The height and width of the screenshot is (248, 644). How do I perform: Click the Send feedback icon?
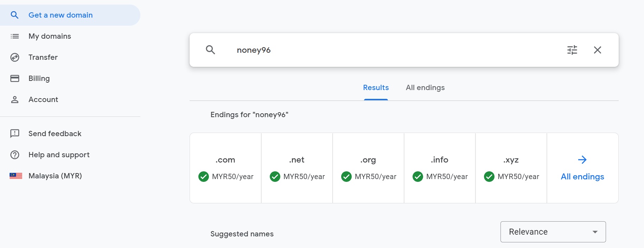pos(15,134)
